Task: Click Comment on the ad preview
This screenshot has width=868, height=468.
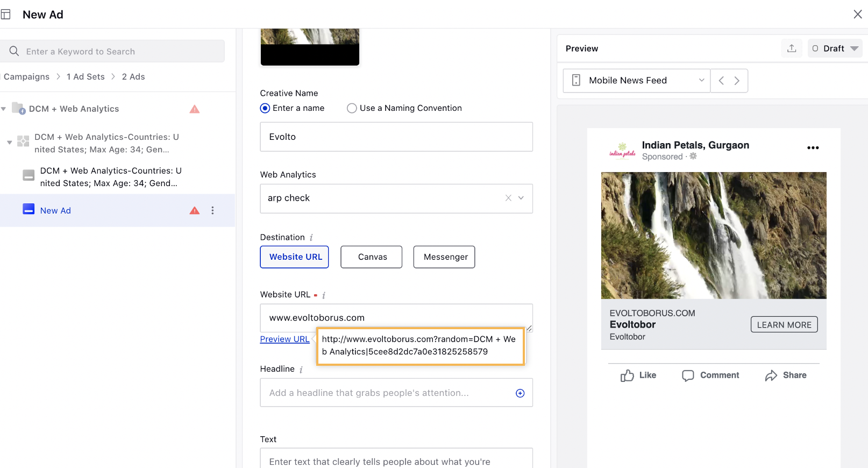Action: click(x=710, y=375)
